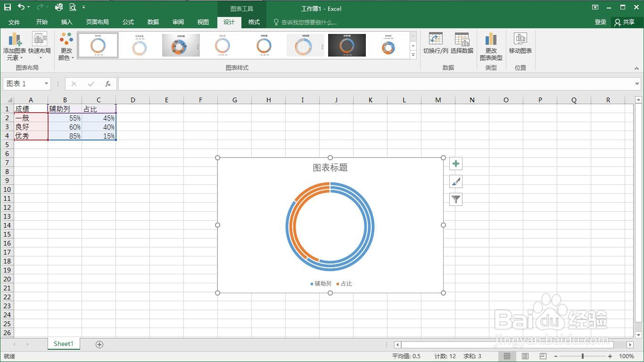This screenshot has width=644, height=362.
Task: Select the dark background chart style thumbnail
Action: point(347,45)
